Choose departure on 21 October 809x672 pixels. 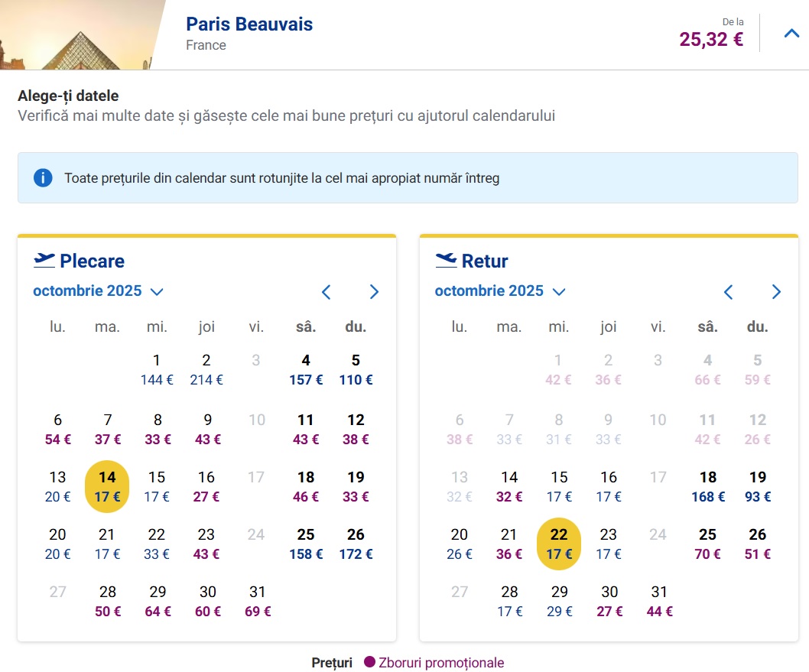107,544
